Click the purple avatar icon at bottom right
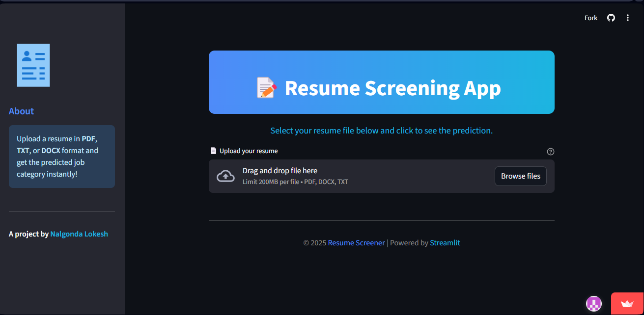 (x=594, y=304)
